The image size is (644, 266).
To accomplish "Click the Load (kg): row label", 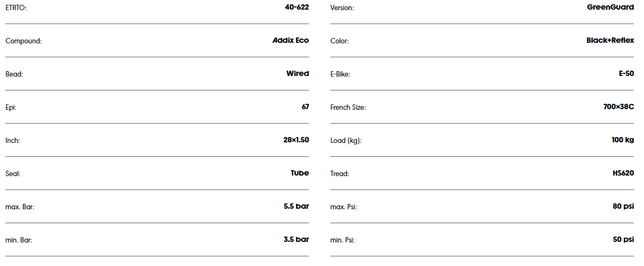I will 346,141.
